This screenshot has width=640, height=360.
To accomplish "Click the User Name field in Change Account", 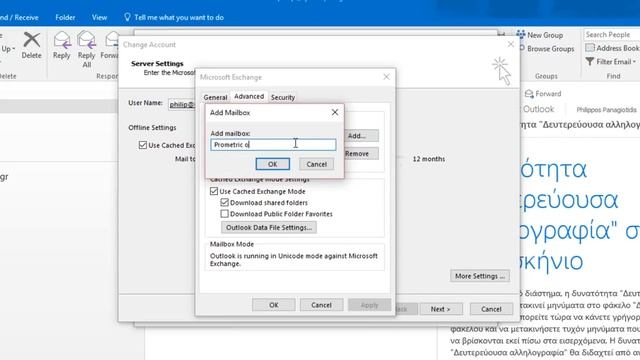I will pyautogui.click(x=182, y=104).
